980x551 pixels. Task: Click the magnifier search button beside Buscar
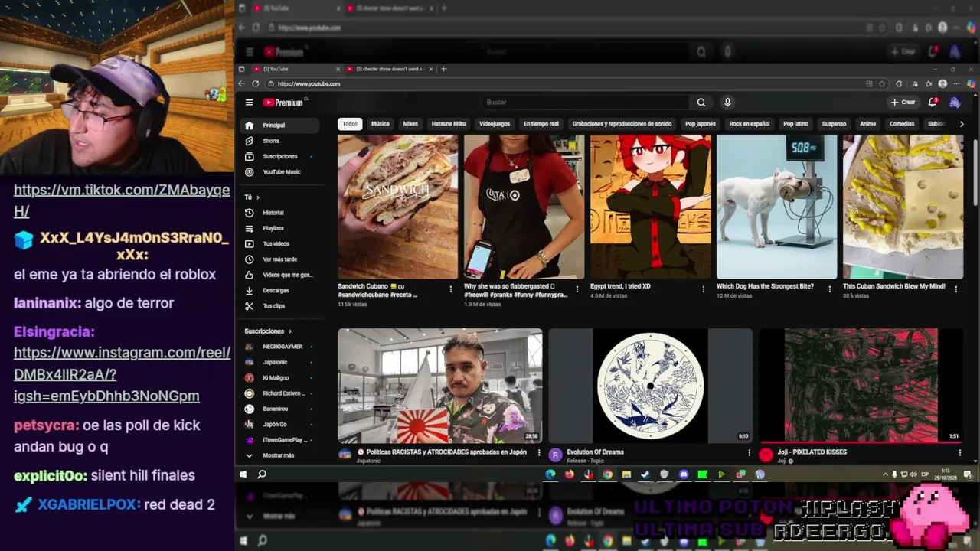click(x=701, y=103)
